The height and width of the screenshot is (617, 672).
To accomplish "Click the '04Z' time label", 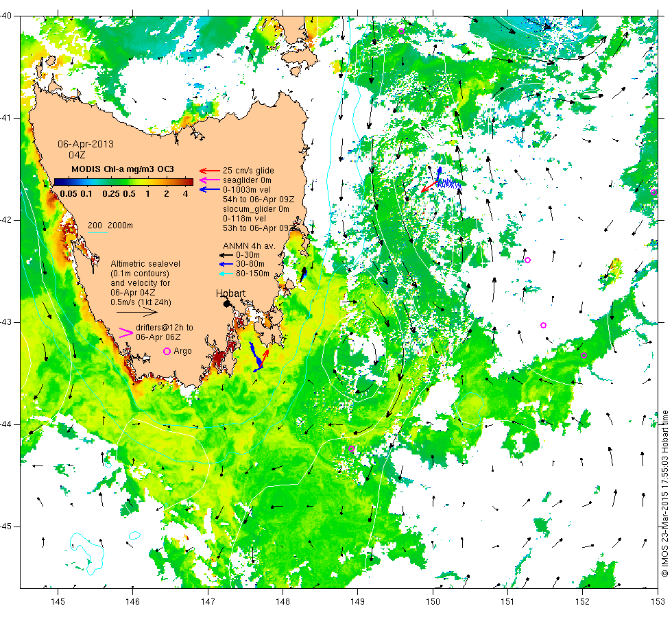I will [x=77, y=155].
